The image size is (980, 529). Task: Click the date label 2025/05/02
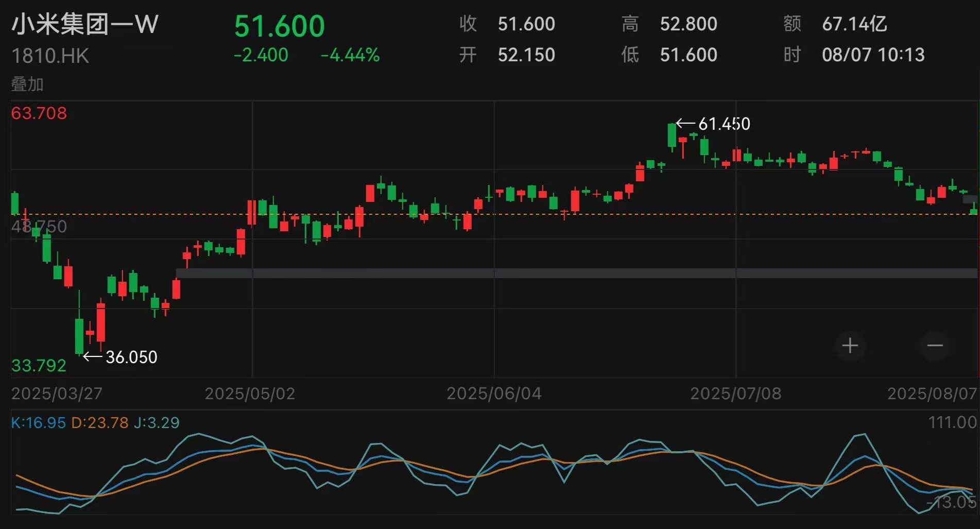pos(250,394)
